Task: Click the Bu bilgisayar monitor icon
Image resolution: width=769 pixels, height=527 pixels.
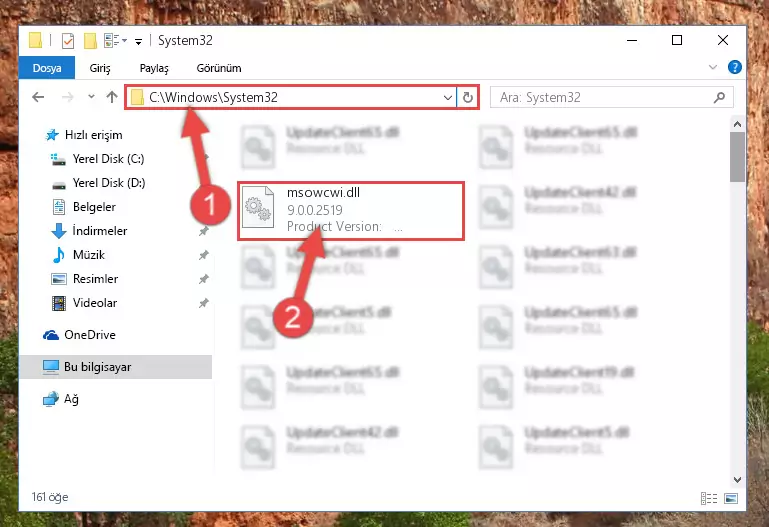Action: 51,367
